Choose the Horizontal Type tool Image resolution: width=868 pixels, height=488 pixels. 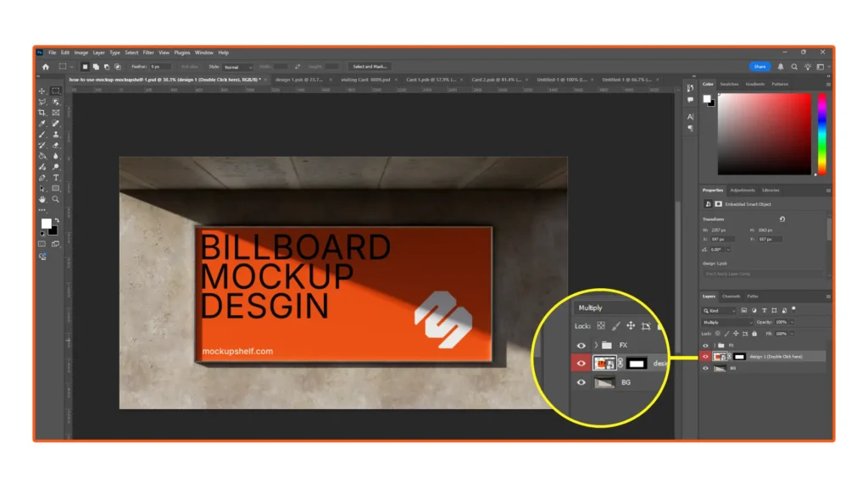coord(56,178)
